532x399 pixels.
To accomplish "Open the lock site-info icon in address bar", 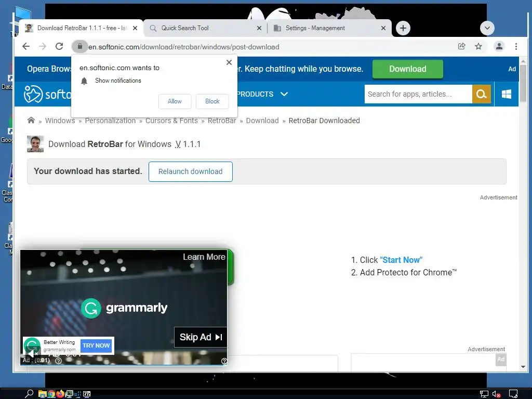I will 79,46.
